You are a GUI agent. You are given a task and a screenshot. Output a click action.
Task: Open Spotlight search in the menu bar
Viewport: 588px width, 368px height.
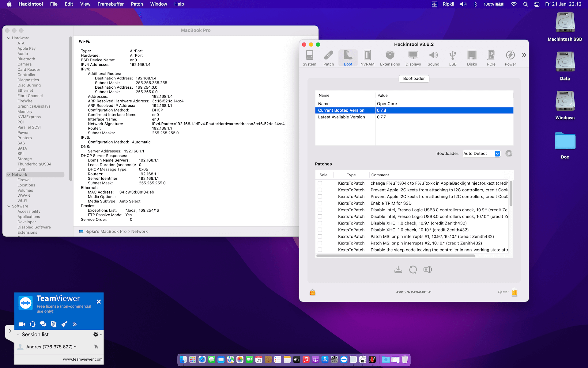click(526, 4)
